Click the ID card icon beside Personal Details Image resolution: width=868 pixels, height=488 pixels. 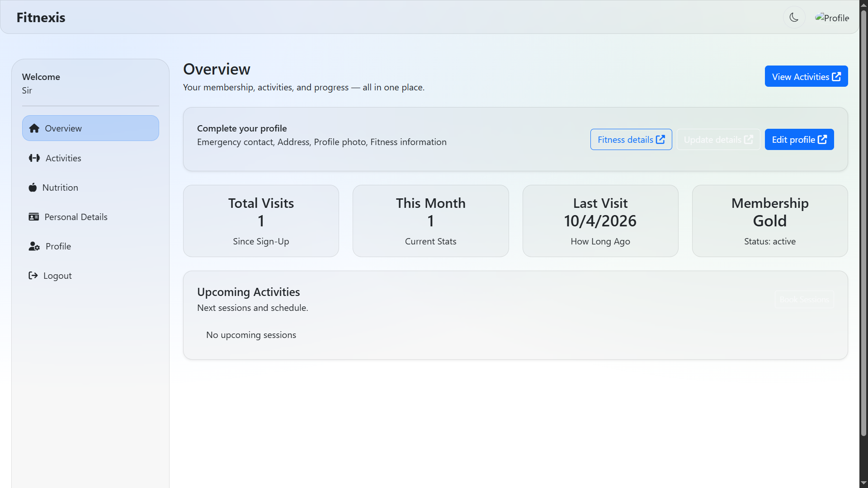(34, 217)
